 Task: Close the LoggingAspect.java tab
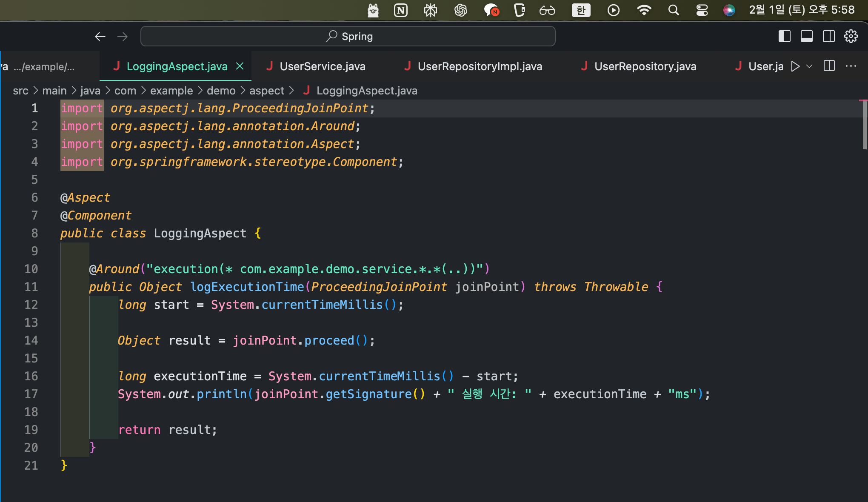click(x=240, y=66)
